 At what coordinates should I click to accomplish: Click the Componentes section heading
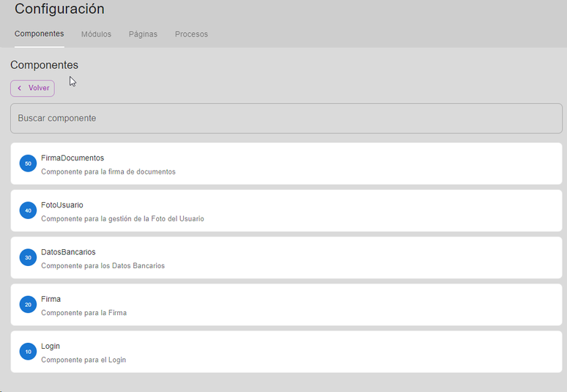coord(44,65)
